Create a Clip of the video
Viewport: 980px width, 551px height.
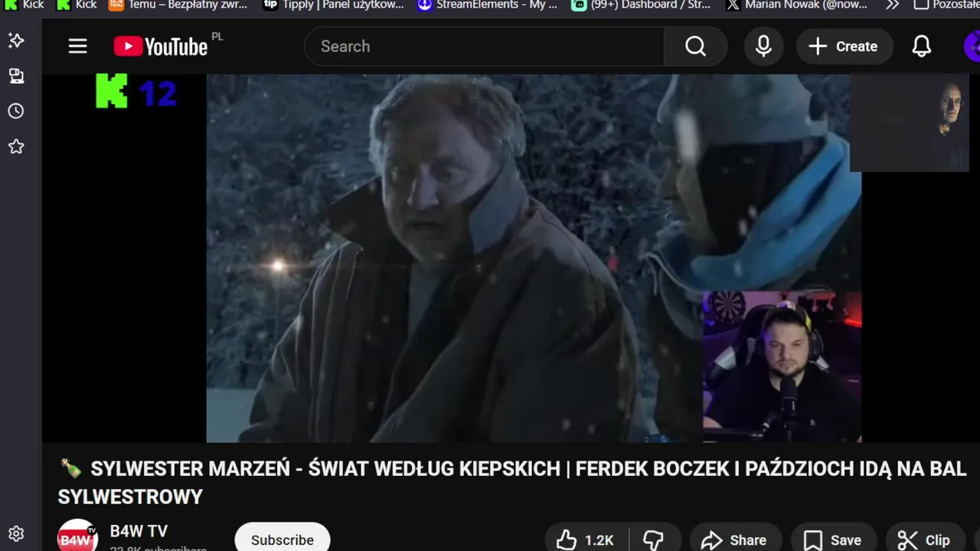(923, 540)
